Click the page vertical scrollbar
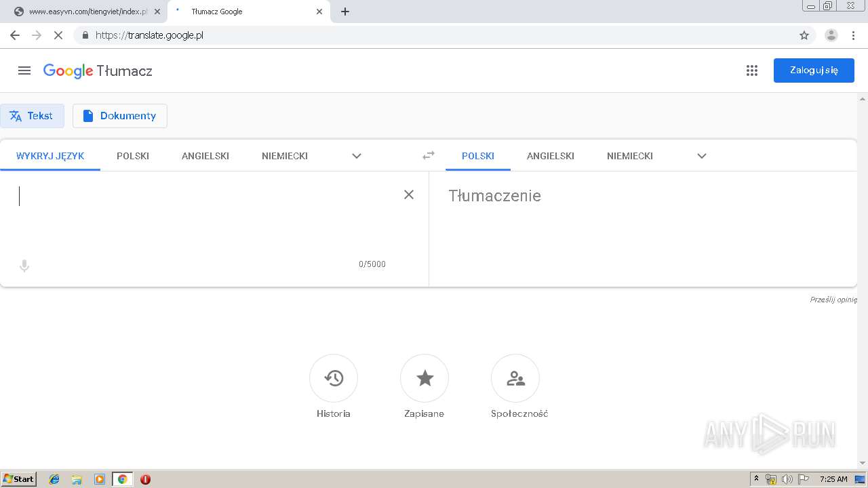The image size is (868, 488). [x=863, y=281]
